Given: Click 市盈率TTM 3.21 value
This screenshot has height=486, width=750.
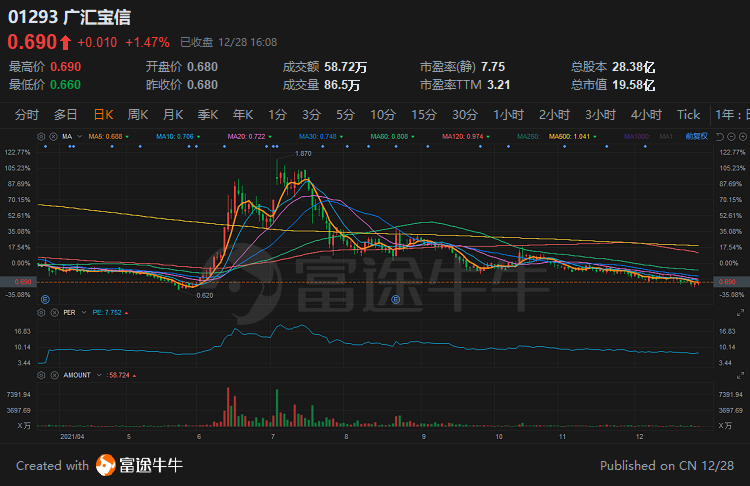Looking at the screenshot, I should 465,85.
